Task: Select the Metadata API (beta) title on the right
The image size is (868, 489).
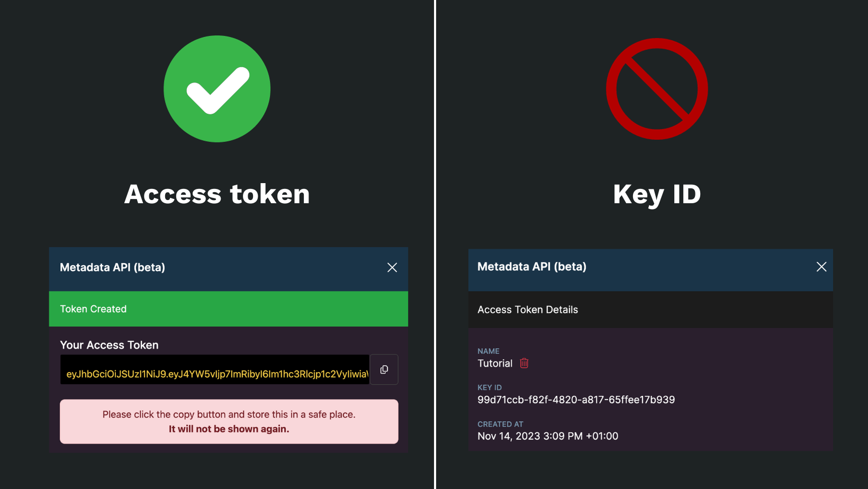Action: tap(532, 266)
